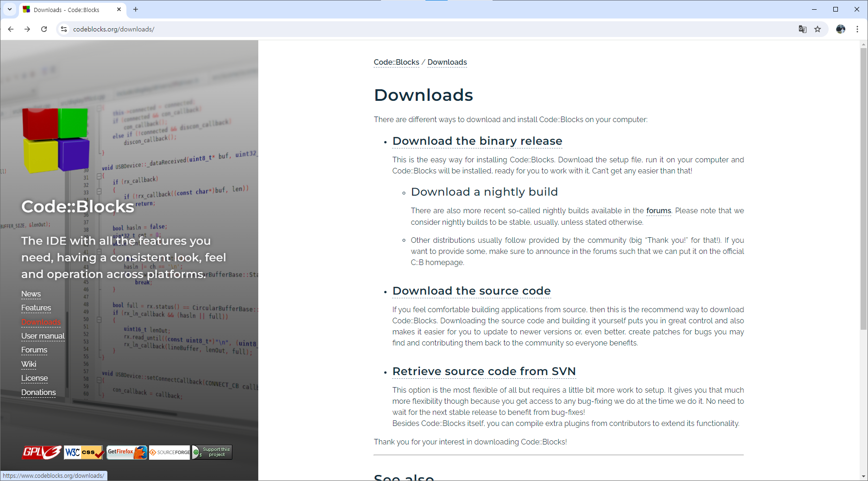Open the translate page icon
Screen dimensions: 868x481
803,29
